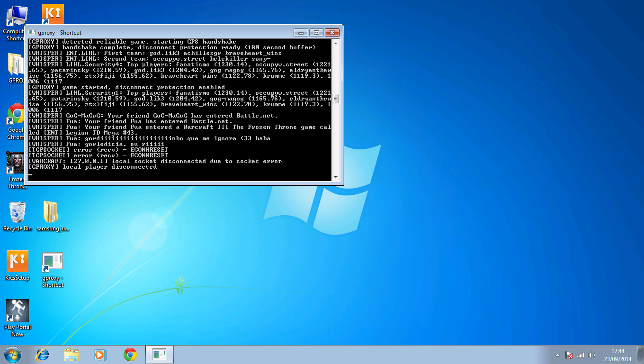Maximize the gproxy console window
The image size is (644, 364).
click(x=316, y=33)
